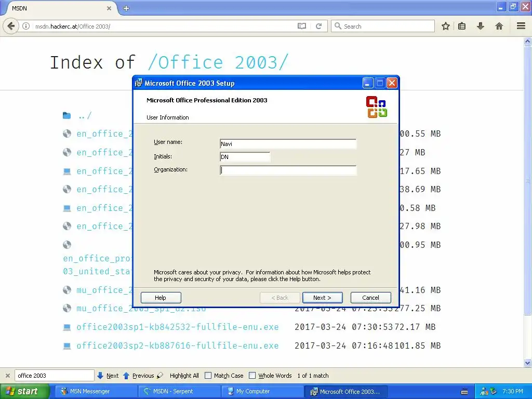Viewport: 532px width, 399px height.
Task: Open the parent directory folder icon
Action: click(x=67, y=116)
